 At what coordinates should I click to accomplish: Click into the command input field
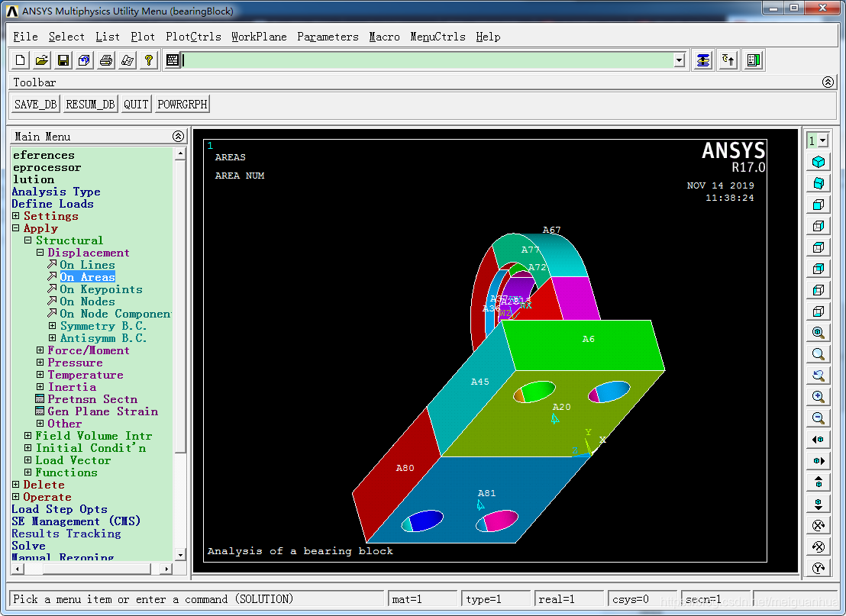click(428, 60)
